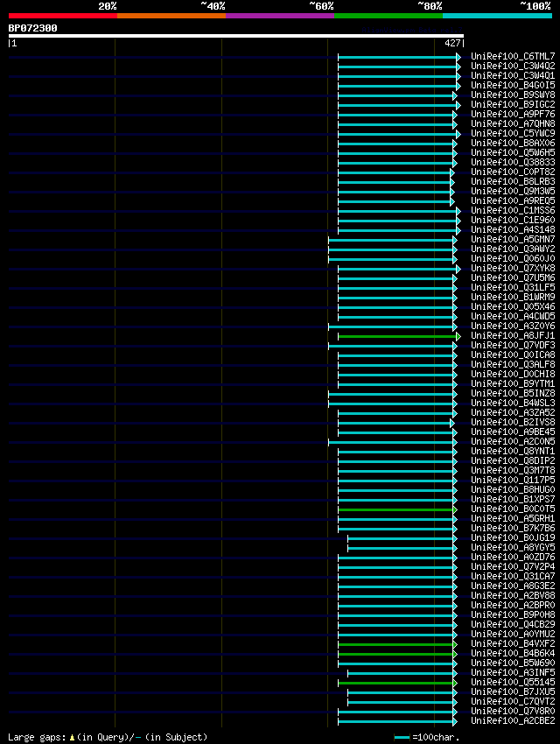Select the UniRef100_B4WSL3 label
Screen dimensions: 560x744
pos(513,403)
